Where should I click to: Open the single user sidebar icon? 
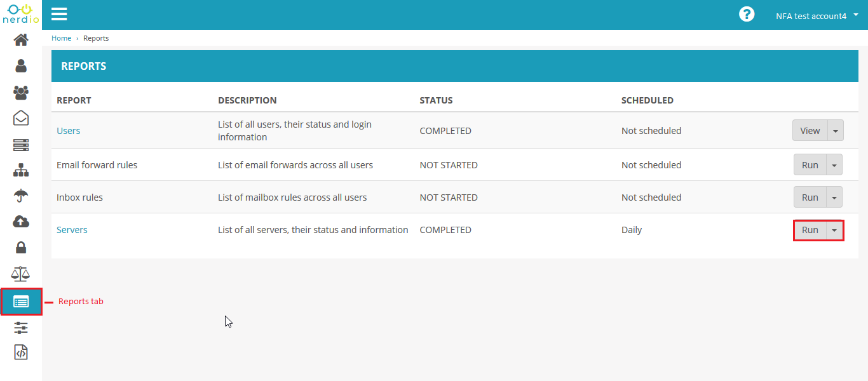(x=21, y=65)
